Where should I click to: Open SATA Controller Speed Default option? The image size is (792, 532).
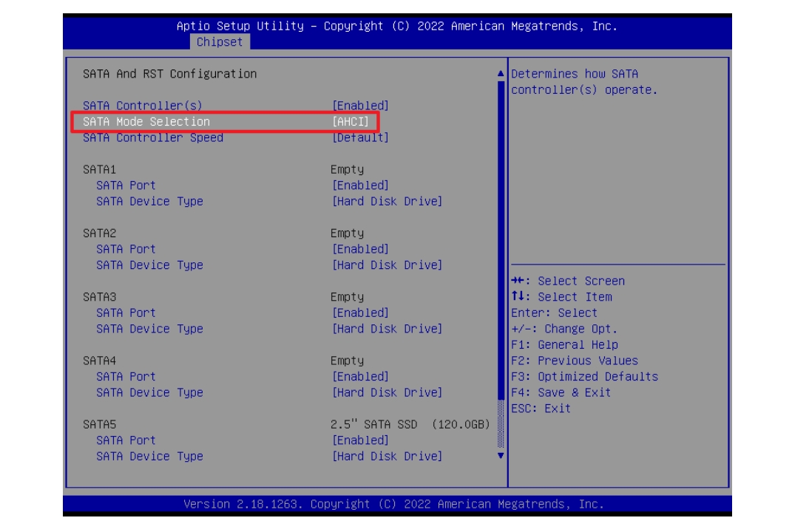(x=360, y=138)
